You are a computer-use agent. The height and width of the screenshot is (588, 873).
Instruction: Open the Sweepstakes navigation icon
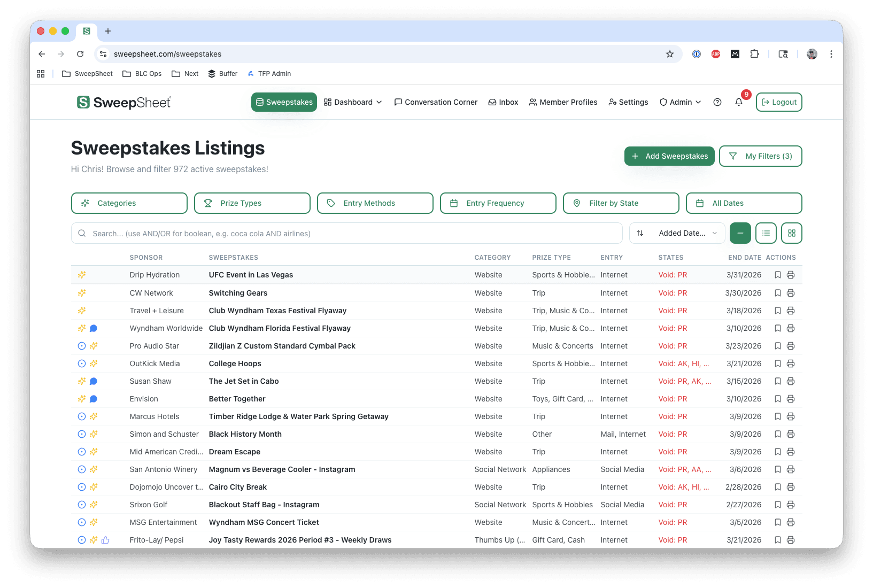coord(260,102)
